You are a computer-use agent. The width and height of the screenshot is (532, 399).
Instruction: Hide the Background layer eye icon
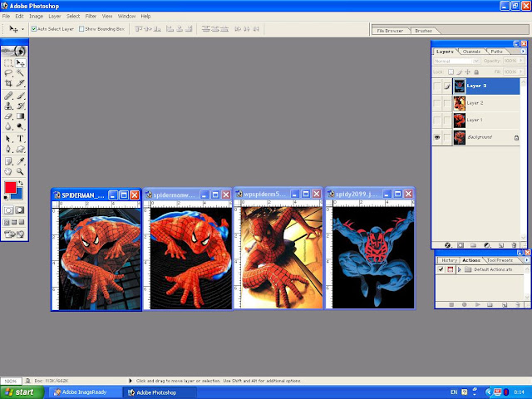(x=437, y=137)
